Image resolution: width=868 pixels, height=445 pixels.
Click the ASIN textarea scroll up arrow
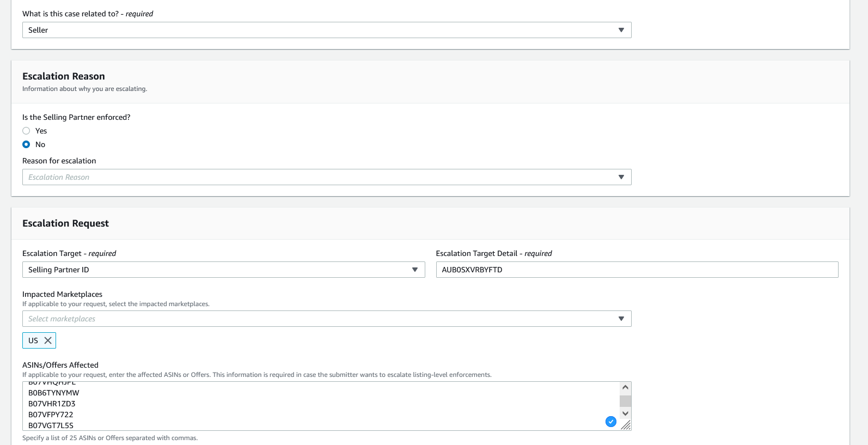[625, 387]
